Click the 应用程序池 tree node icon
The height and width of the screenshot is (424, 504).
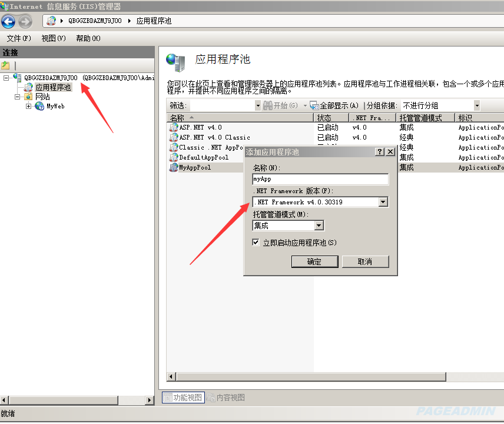(x=29, y=87)
